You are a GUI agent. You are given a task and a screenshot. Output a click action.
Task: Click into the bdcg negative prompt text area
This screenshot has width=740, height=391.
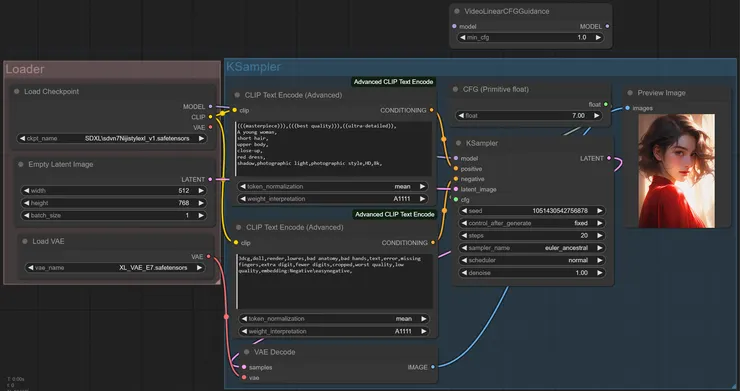click(x=335, y=281)
